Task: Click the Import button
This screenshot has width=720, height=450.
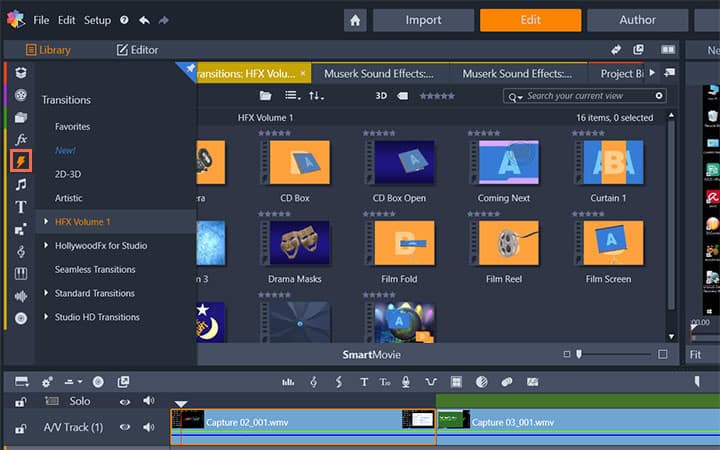Action: coord(423,20)
